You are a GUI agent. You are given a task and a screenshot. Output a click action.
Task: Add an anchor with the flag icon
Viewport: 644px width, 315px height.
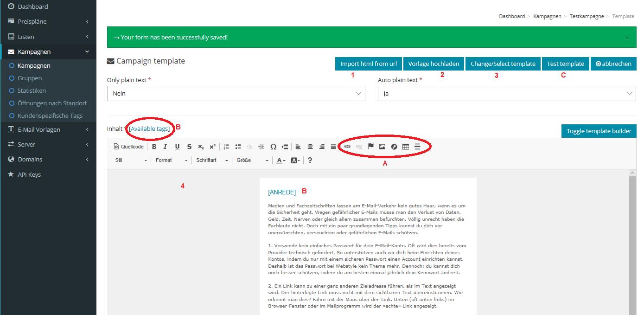[x=370, y=147]
